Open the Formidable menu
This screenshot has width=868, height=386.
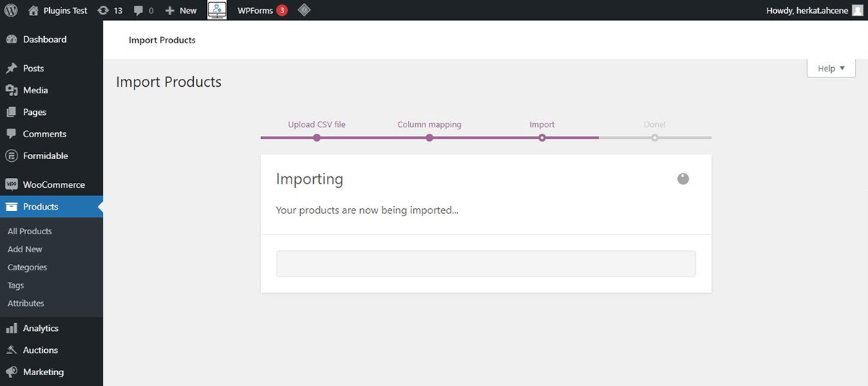click(45, 156)
